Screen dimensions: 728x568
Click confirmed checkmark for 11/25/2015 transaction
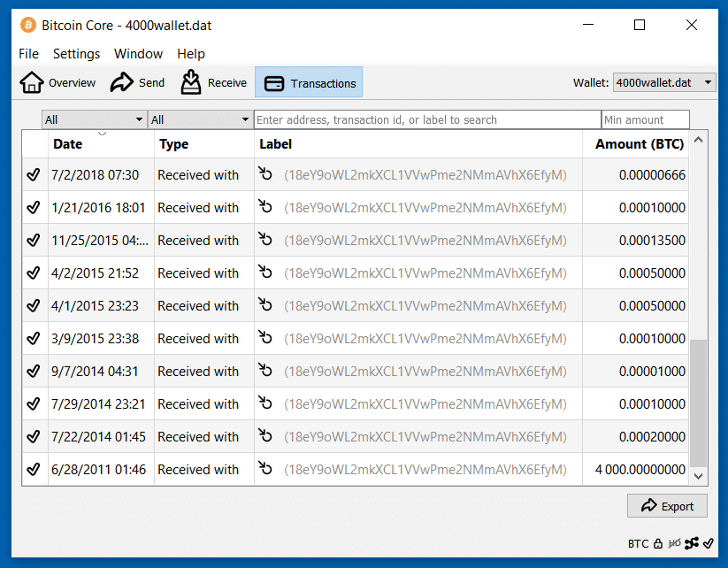click(34, 241)
